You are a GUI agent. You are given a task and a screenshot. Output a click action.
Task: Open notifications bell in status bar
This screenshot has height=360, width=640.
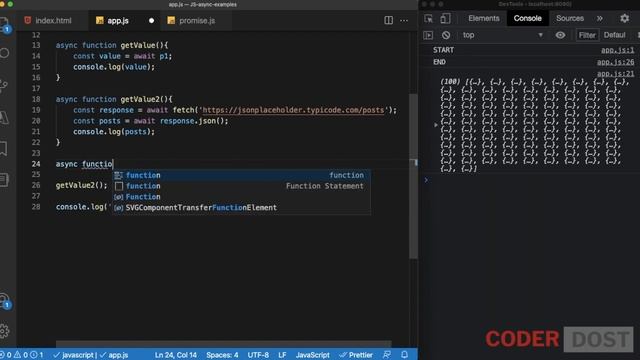point(404,355)
